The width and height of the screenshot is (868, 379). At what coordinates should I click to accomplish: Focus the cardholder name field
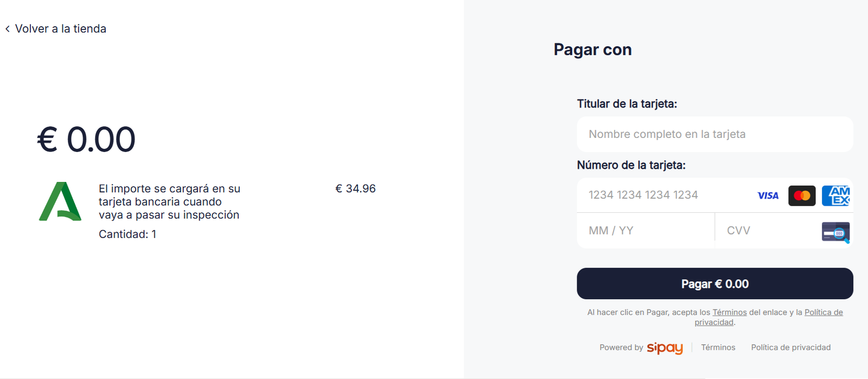click(x=714, y=134)
